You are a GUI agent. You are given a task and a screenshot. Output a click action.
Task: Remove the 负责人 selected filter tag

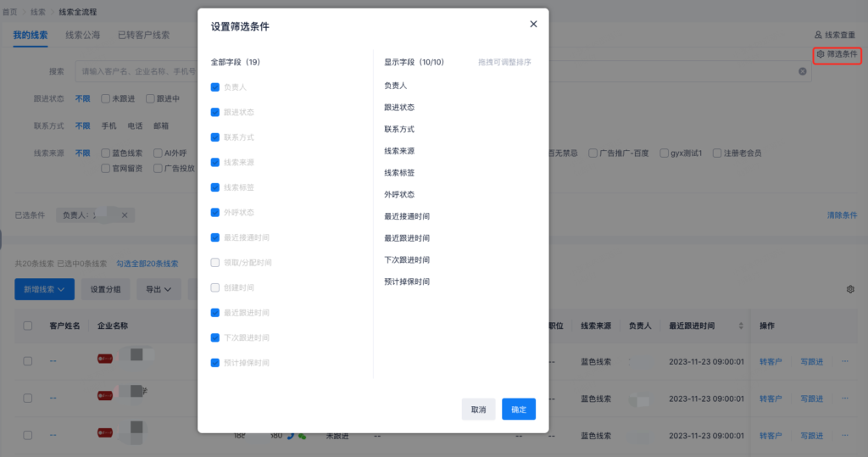124,215
